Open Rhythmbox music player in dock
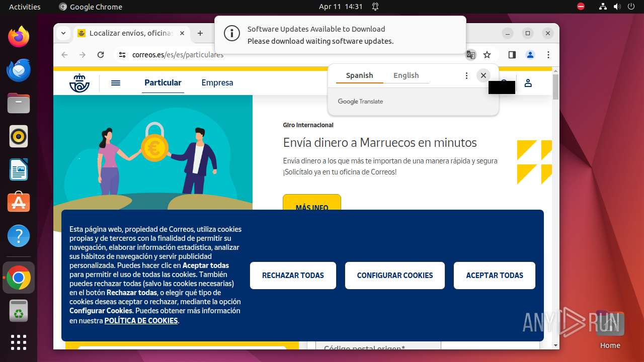This screenshot has height=362, width=644. pos(19,136)
